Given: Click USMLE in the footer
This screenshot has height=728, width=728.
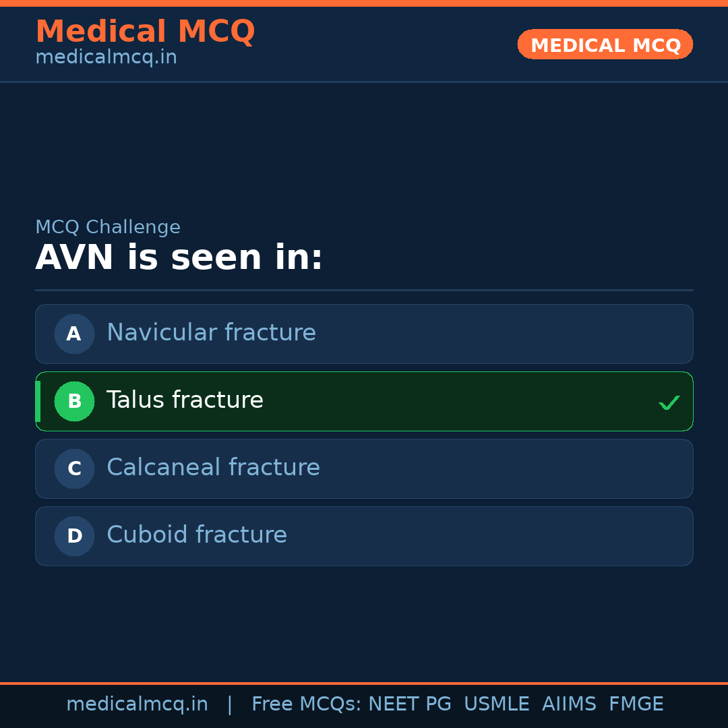Looking at the screenshot, I should click(496, 704).
